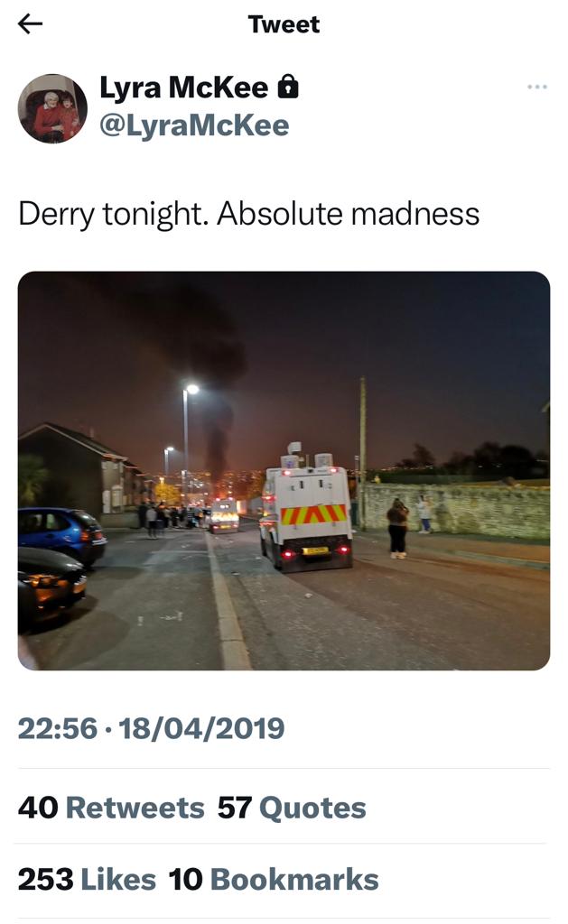
Task: Click the Tweet header title
Action: point(284,24)
